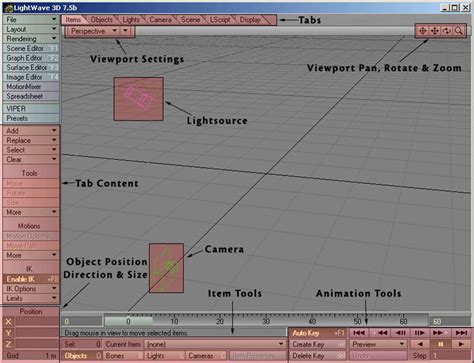Open the Spreadsheet panel
The image size is (474, 363).
(x=31, y=96)
